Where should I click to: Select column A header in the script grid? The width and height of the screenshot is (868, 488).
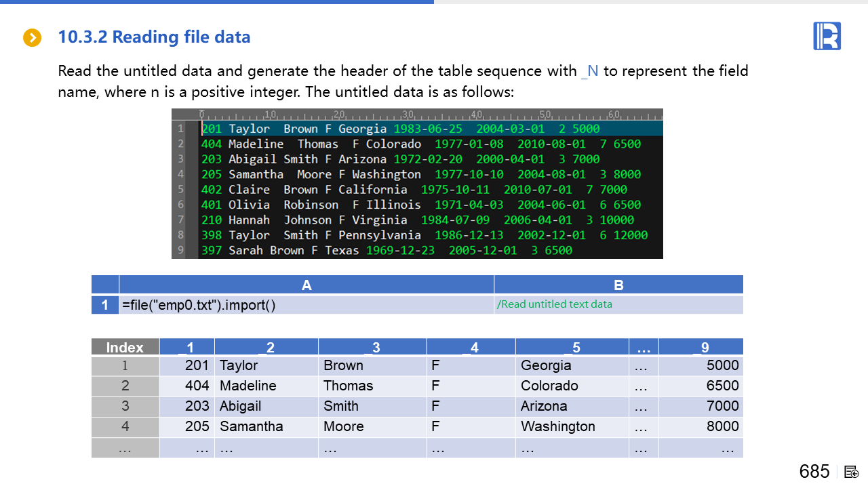[x=307, y=285]
